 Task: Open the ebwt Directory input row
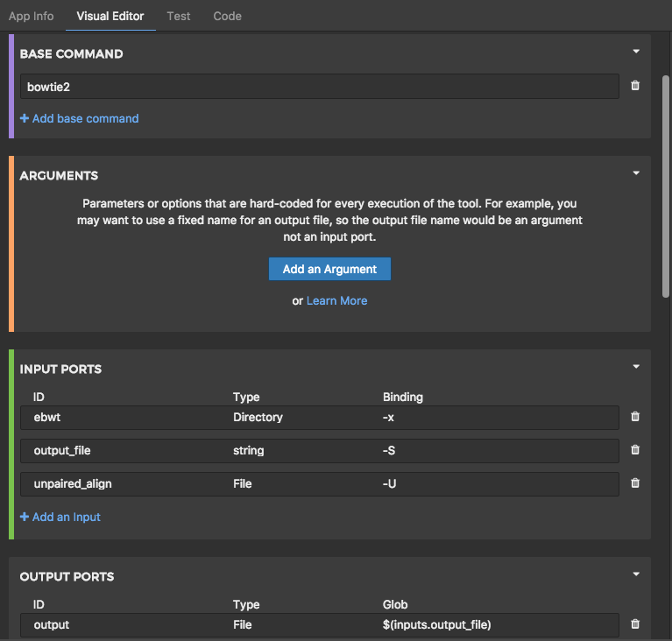320,417
